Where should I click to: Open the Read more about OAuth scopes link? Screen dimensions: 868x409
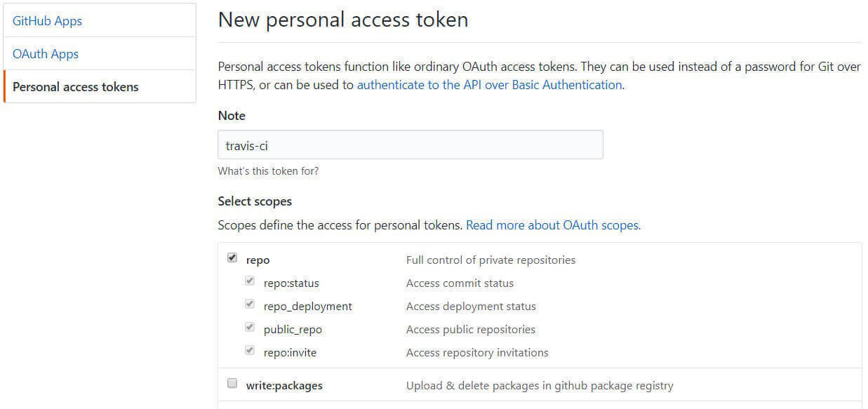tap(553, 224)
